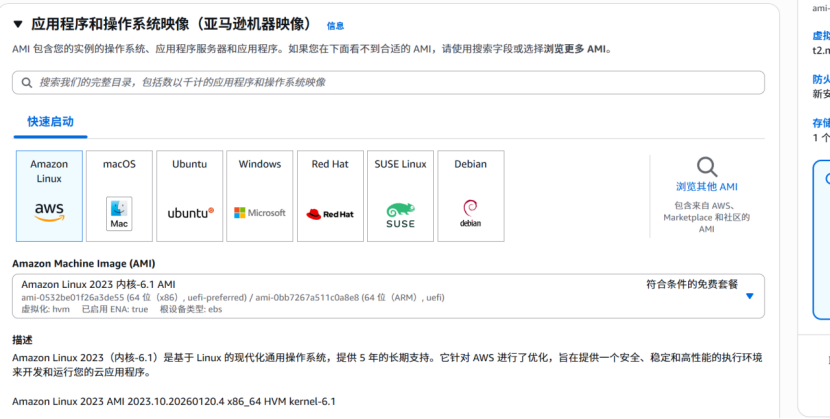Collapse the application and OS images section

[18, 24]
